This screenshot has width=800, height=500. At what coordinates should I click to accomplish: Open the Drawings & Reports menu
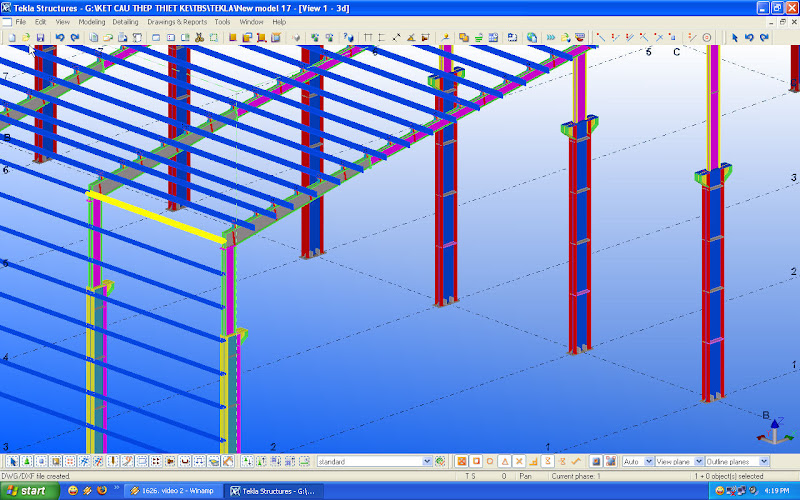click(177, 21)
